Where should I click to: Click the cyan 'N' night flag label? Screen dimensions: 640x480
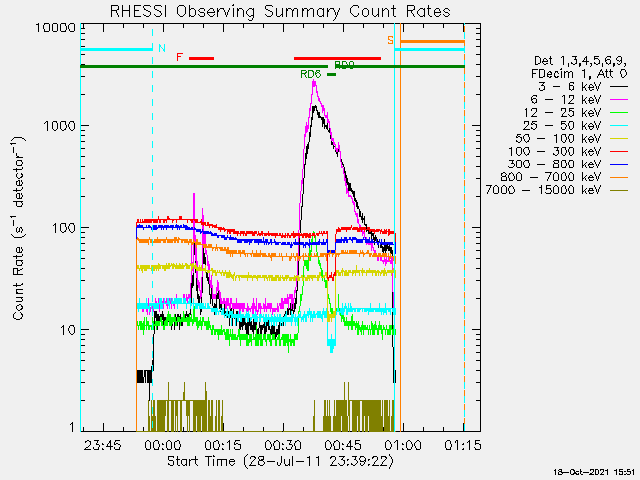click(x=162, y=48)
